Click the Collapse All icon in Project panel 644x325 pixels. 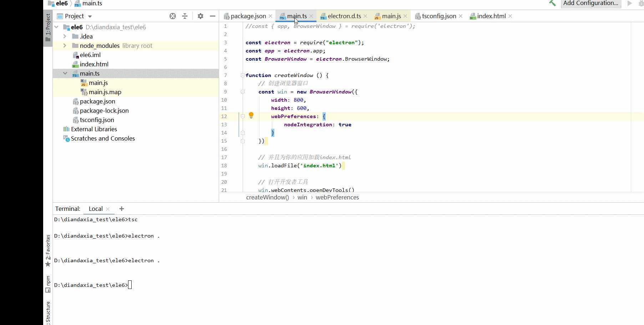point(185,16)
